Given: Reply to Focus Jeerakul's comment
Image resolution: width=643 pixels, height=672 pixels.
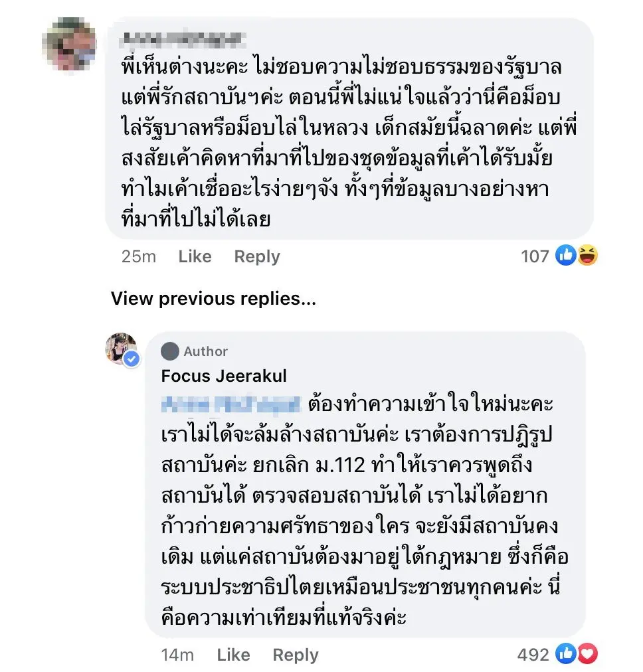Looking at the screenshot, I should click(296, 655).
